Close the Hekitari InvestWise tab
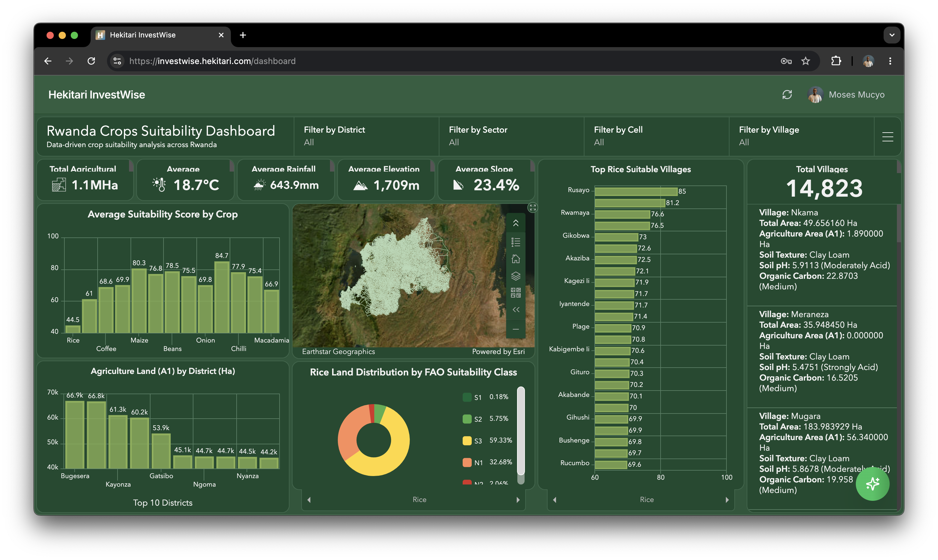Viewport: 938px width, 560px height. pyautogui.click(x=221, y=35)
